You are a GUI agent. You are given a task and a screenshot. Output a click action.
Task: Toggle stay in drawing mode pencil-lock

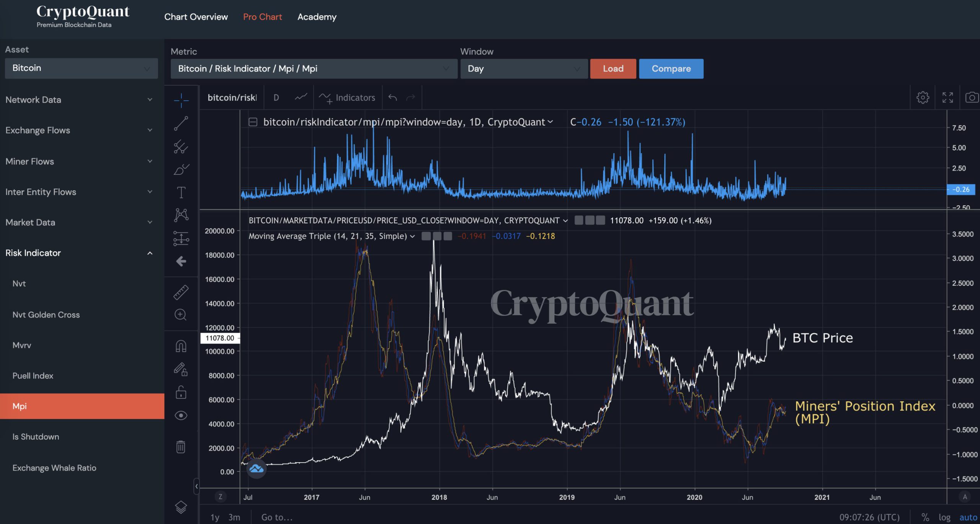click(181, 369)
